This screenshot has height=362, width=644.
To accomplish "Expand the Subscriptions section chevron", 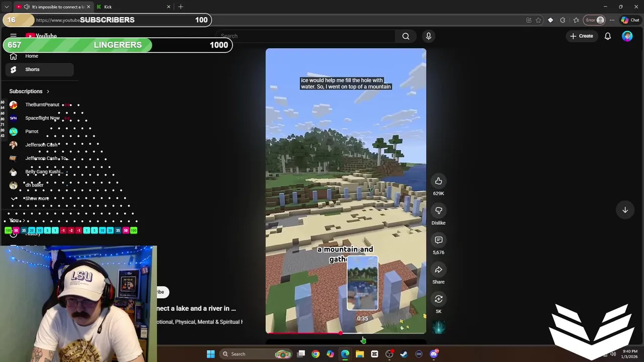I will 48,92.
